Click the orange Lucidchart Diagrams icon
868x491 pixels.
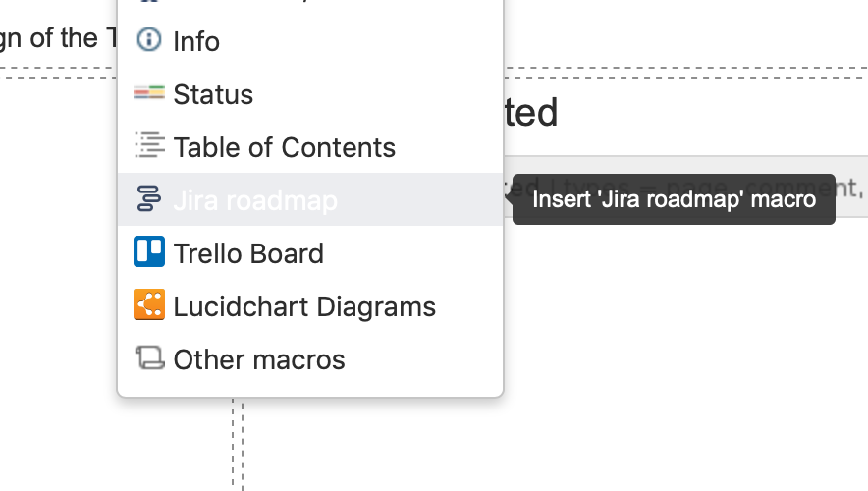(149, 304)
